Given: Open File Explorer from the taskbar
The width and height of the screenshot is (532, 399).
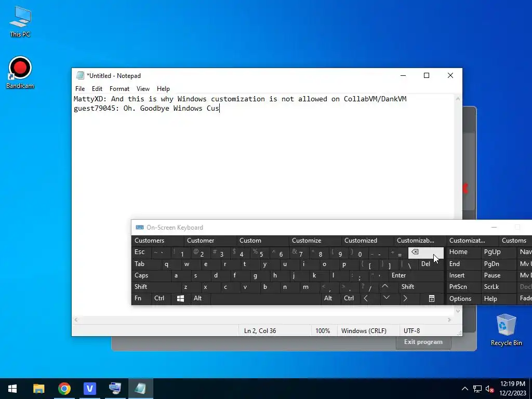Looking at the screenshot, I should pos(38,389).
